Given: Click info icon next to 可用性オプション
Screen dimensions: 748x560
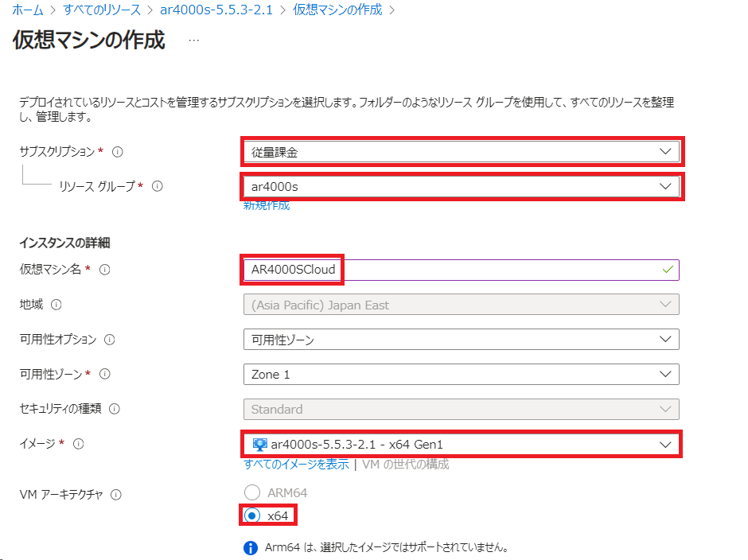Looking at the screenshot, I should coord(110,340).
